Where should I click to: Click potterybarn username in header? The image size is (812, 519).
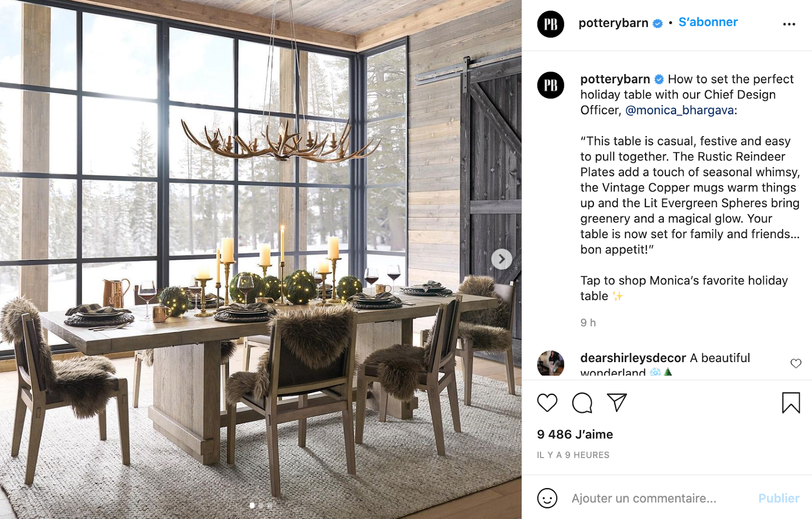tap(613, 23)
